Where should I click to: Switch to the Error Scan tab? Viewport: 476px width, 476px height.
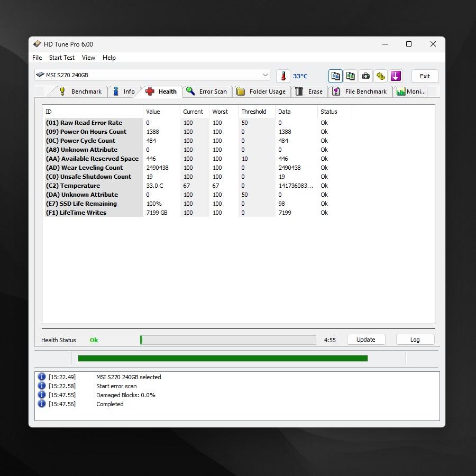pyautogui.click(x=207, y=91)
